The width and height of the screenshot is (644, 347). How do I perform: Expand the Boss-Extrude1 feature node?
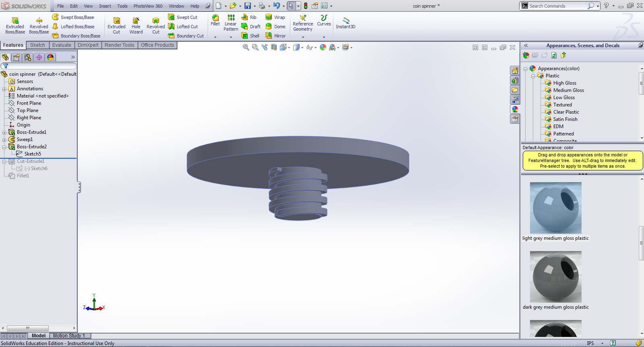pyautogui.click(x=4, y=133)
